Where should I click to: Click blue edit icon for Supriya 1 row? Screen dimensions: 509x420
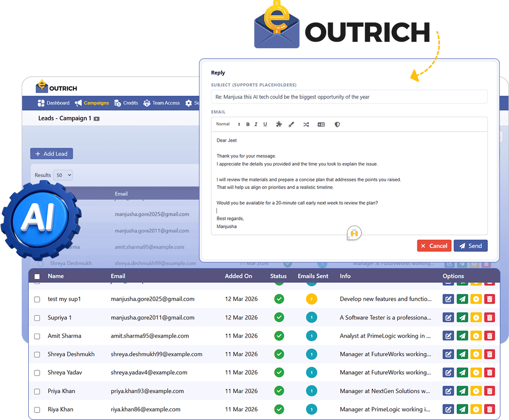[x=448, y=317]
